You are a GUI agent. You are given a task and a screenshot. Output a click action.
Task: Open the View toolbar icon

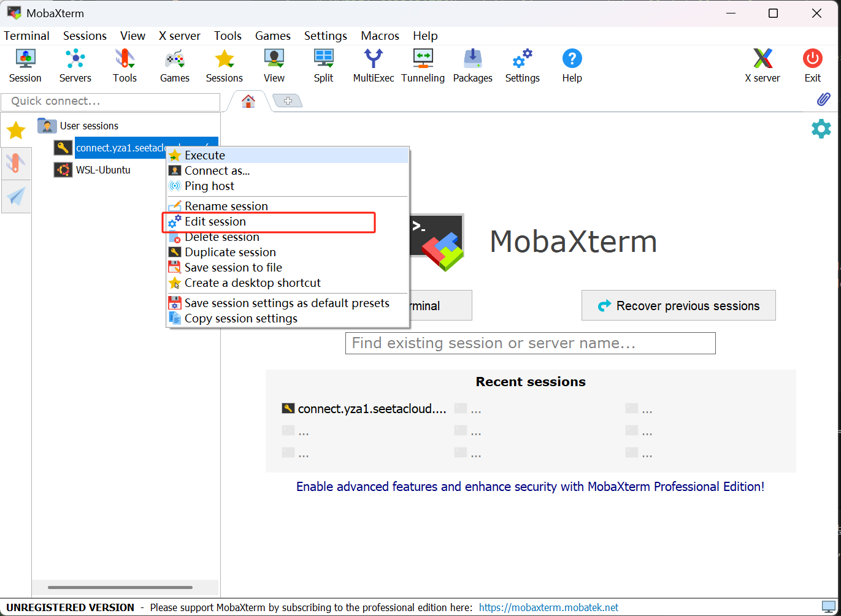tap(274, 66)
